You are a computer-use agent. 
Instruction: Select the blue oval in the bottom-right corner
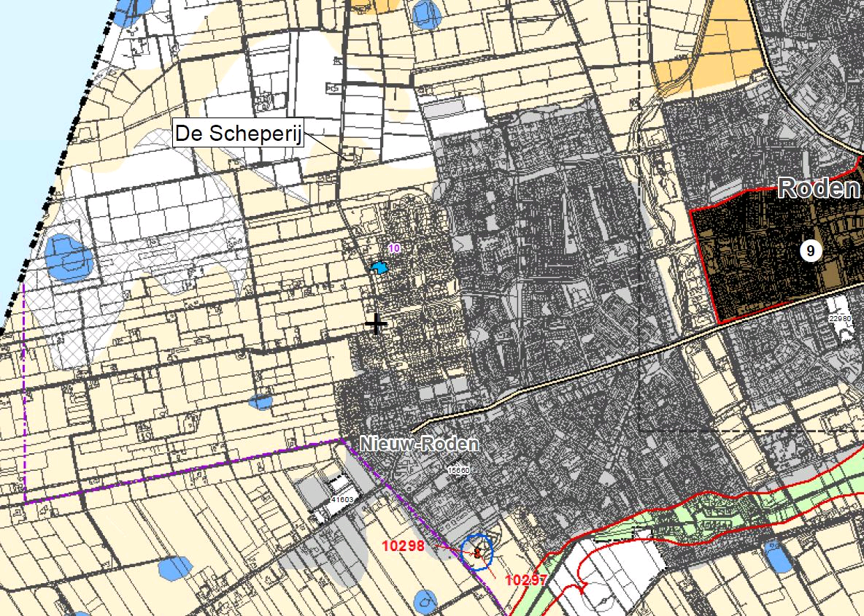pos(778,558)
